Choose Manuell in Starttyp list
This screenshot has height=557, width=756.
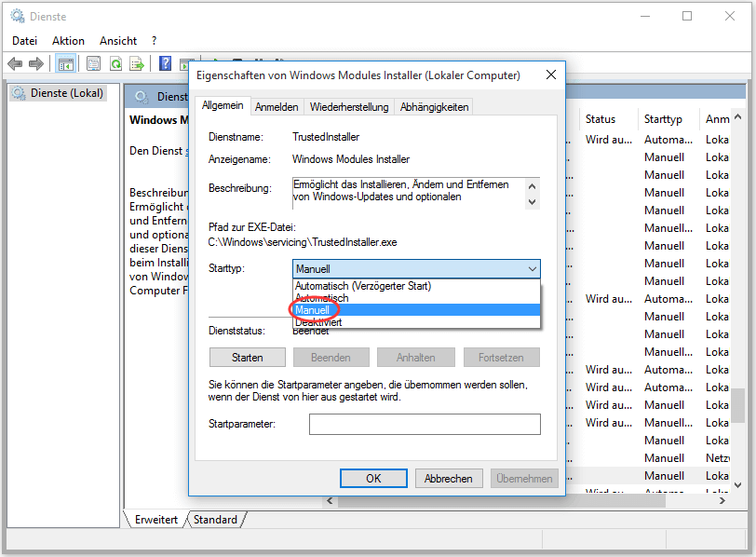[416, 310]
